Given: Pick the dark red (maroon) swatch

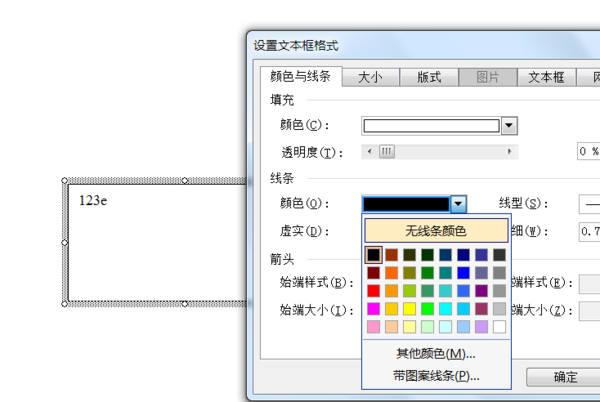Looking at the screenshot, I should click(373, 273).
